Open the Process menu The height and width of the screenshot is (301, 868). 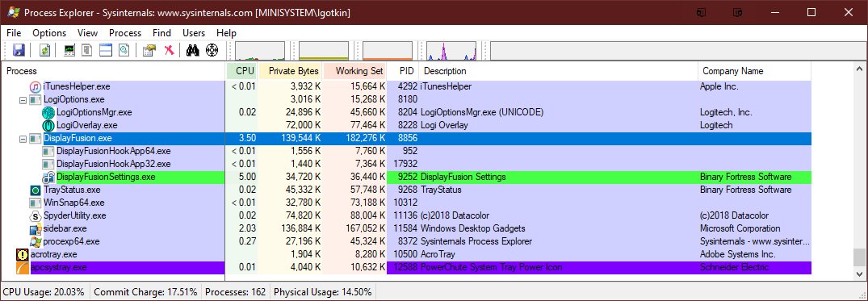pyautogui.click(x=125, y=32)
